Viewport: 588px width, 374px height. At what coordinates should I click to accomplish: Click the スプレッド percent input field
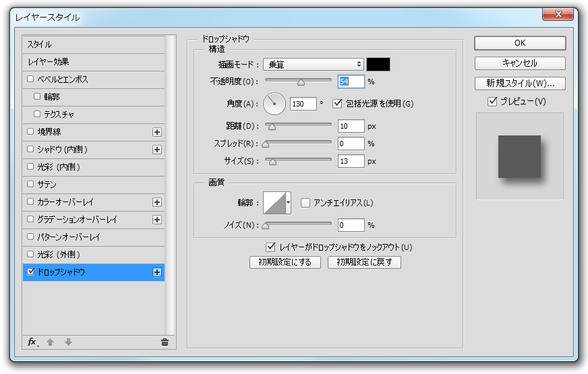pyautogui.click(x=351, y=144)
